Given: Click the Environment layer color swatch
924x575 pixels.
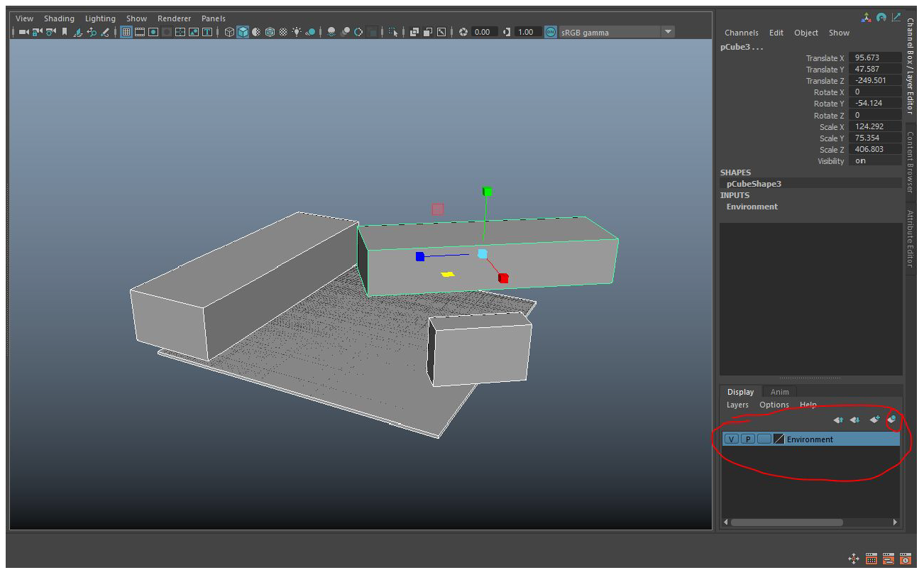Looking at the screenshot, I should point(779,439).
